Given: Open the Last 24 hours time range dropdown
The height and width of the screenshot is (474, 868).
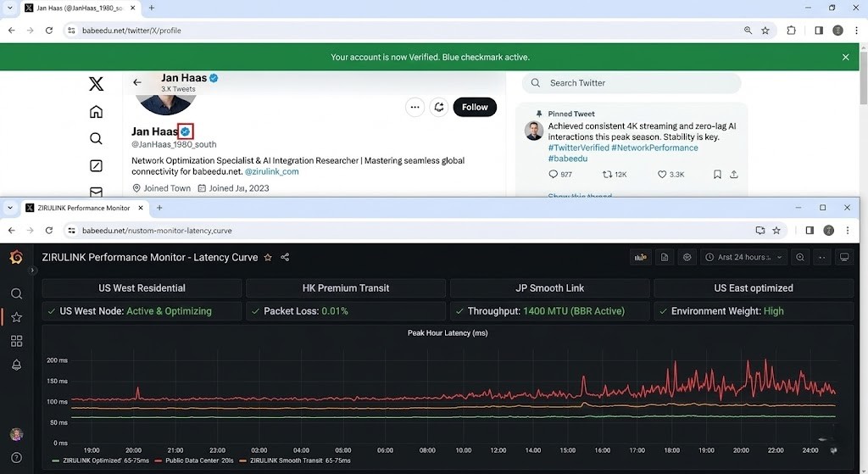Looking at the screenshot, I should (745, 257).
